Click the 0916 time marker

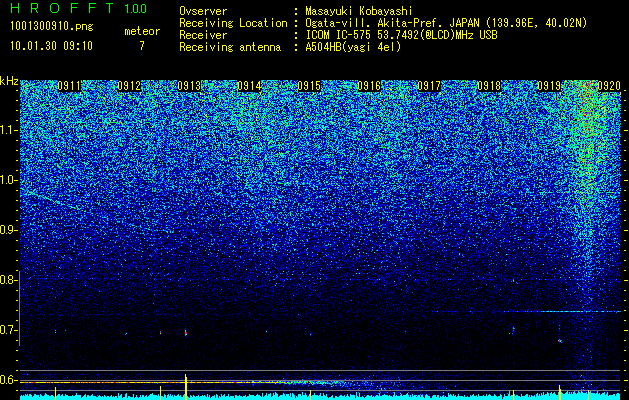pos(369,86)
